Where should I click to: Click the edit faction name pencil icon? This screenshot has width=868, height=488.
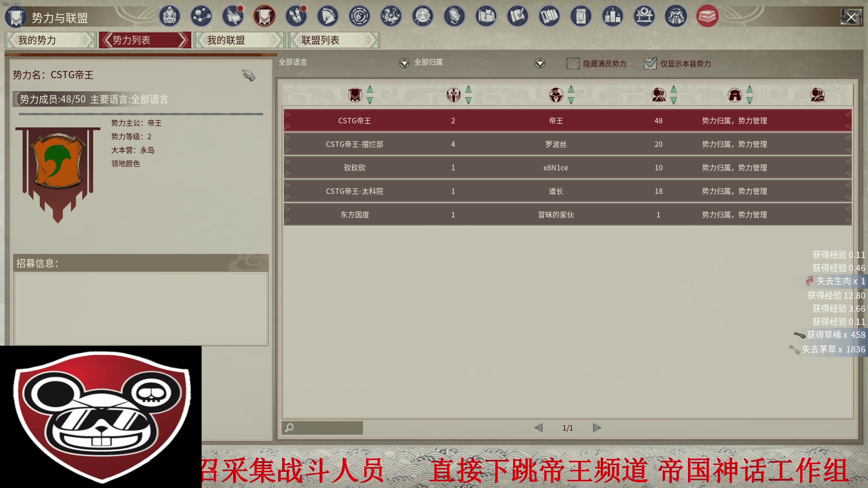click(248, 75)
